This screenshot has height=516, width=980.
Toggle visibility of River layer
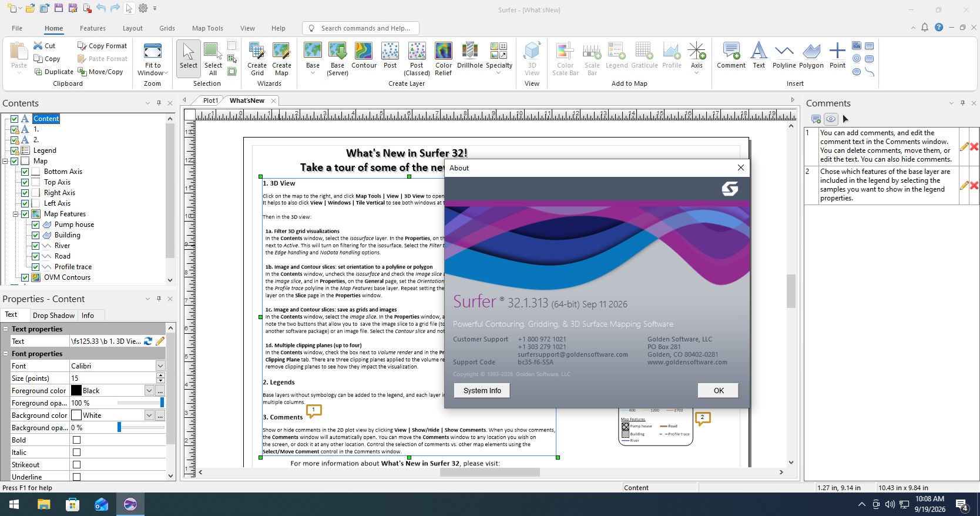pyautogui.click(x=36, y=246)
